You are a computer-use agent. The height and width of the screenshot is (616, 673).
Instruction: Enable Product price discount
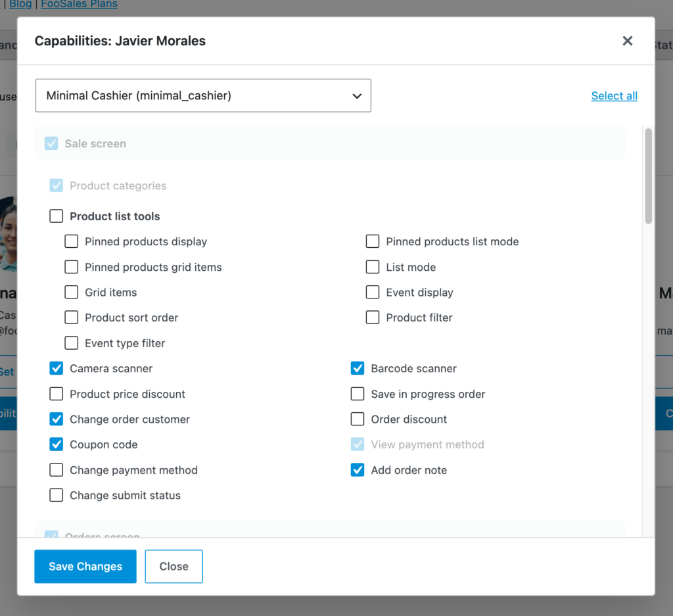point(57,394)
